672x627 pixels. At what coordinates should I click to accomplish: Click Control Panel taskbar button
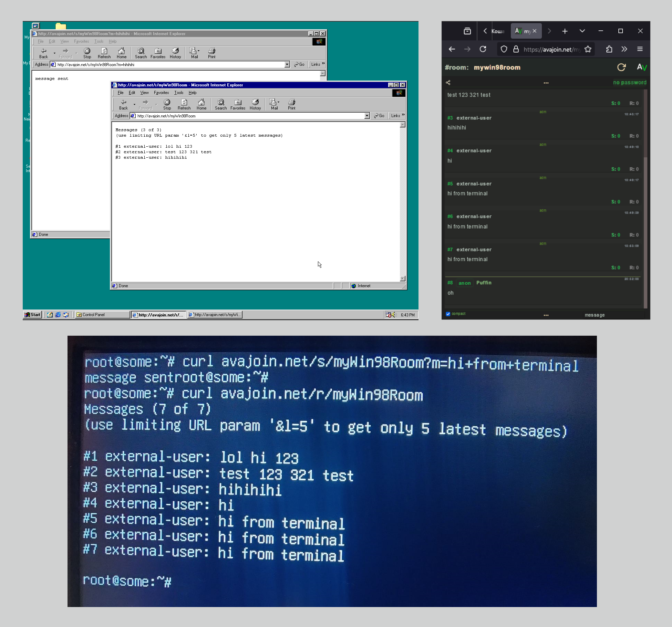[102, 315]
